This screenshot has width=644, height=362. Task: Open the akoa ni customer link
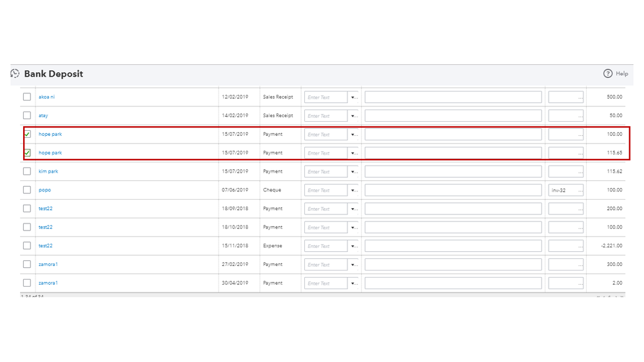coord(46,97)
